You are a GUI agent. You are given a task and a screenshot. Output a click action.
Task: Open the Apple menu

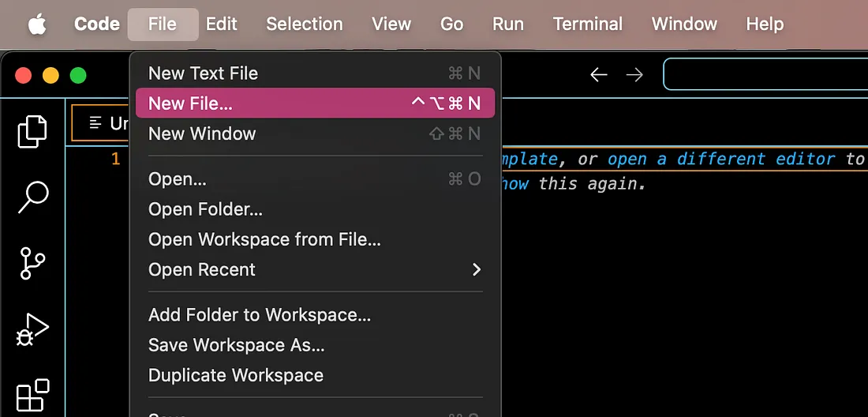37,24
